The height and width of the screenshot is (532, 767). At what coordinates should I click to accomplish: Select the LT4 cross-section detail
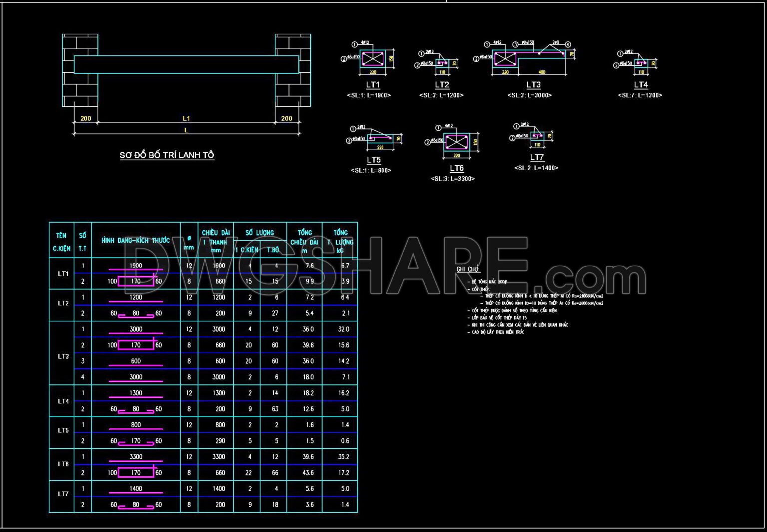pyautogui.click(x=641, y=62)
